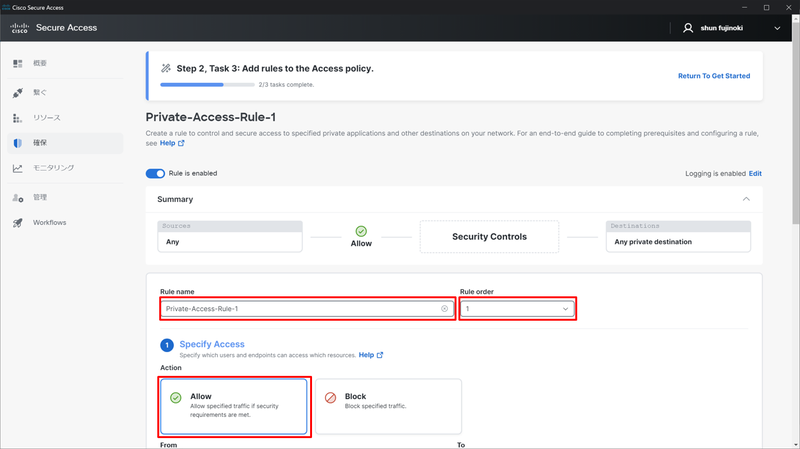The height and width of the screenshot is (449, 800).
Task: Open the 管理 admin sidebar icon
Action: [18, 197]
